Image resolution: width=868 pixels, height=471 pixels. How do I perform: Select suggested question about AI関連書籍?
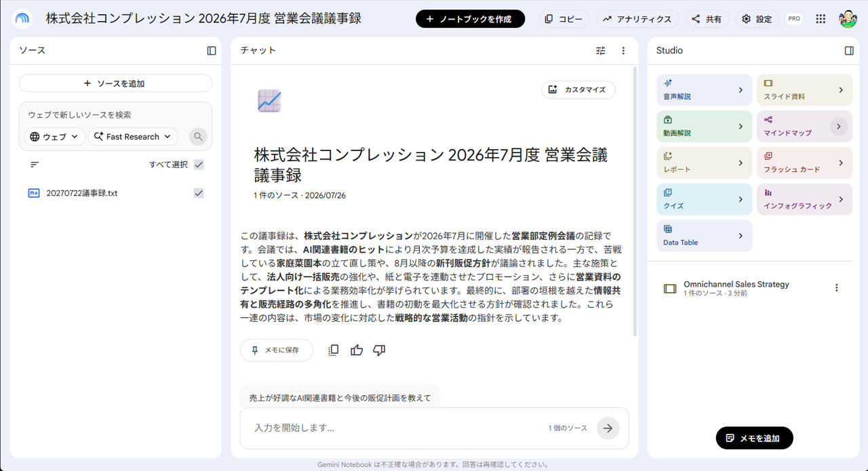(340, 397)
